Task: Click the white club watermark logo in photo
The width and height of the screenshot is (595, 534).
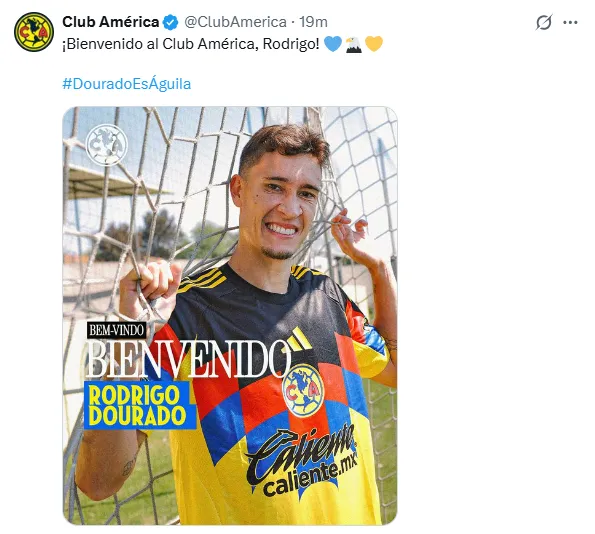Action: click(x=106, y=145)
